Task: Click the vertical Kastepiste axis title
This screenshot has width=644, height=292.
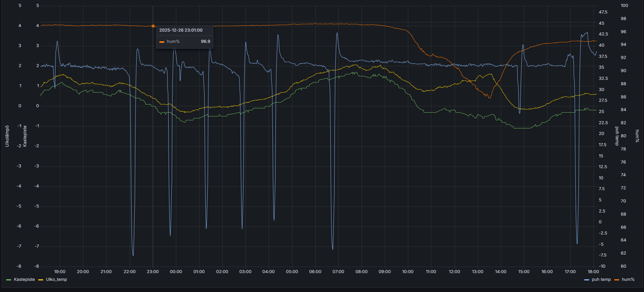Action: pyautogui.click(x=25, y=136)
